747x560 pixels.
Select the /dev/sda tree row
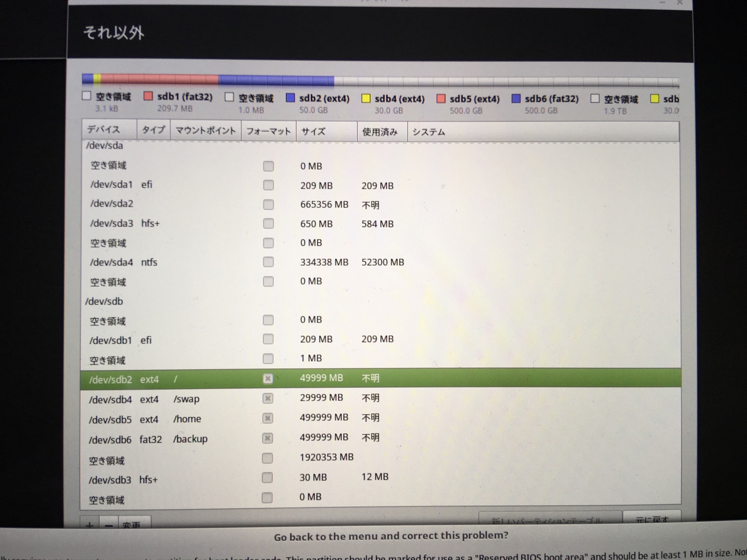pyautogui.click(x=105, y=146)
